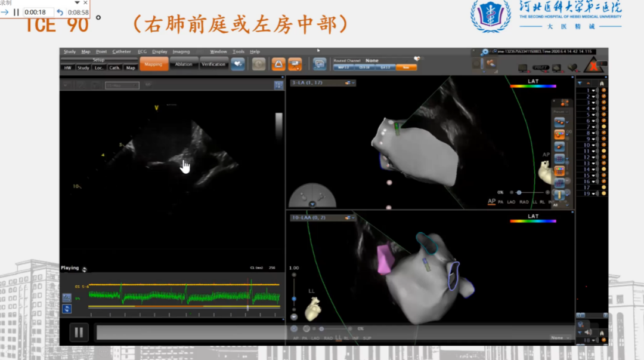The height and width of the screenshot is (360, 644).
Task: Select the rainbow color points icon in side palette
Action: tap(559, 134)
